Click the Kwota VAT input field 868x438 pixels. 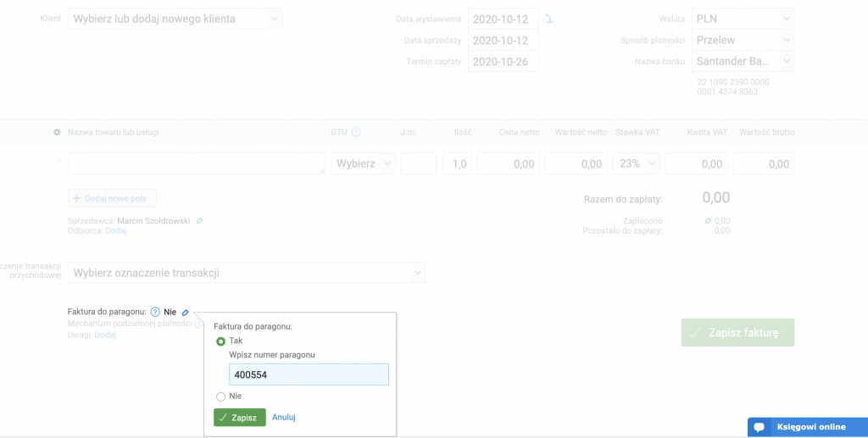point(697,164)
